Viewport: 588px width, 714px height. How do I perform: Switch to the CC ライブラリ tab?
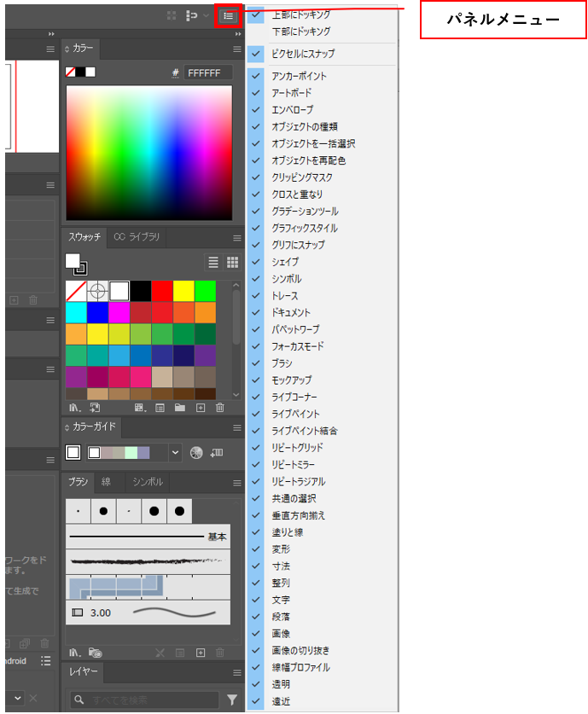click(137, 237)
